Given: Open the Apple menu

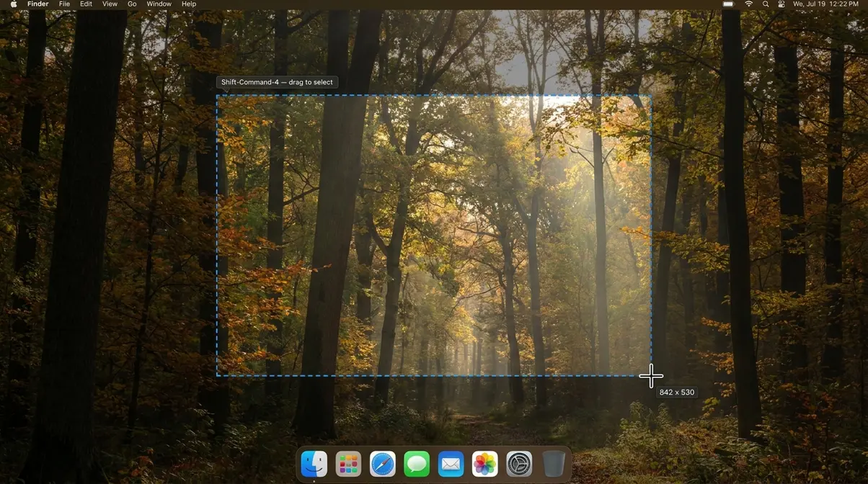Looking at the screenshot, I should [14, 4].
